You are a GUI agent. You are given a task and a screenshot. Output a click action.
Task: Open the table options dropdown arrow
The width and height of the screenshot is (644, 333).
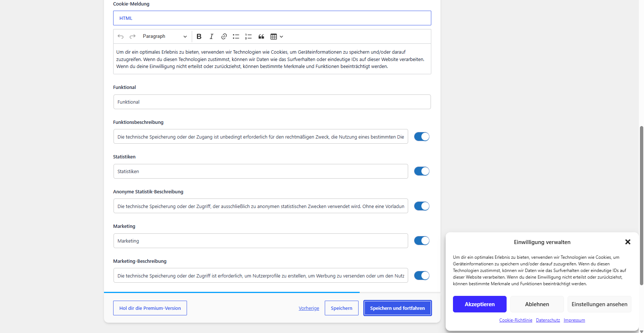[281, 36]
